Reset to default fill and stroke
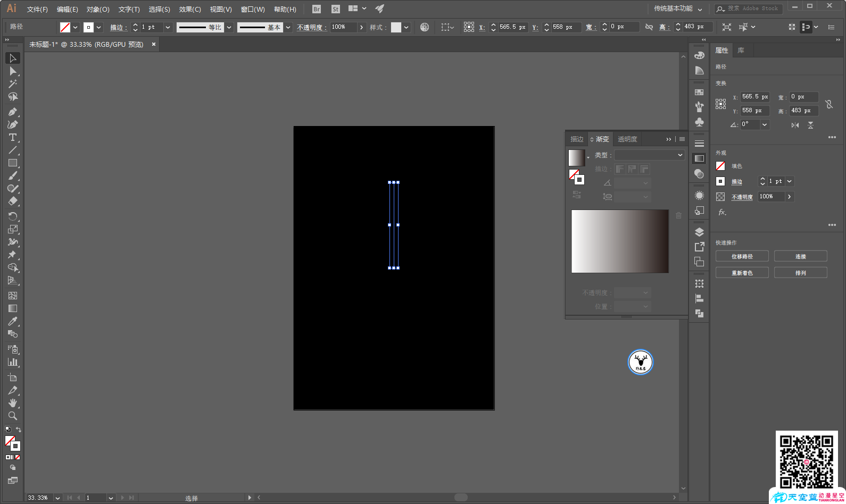Screen dimensions: 846x504 8,429
